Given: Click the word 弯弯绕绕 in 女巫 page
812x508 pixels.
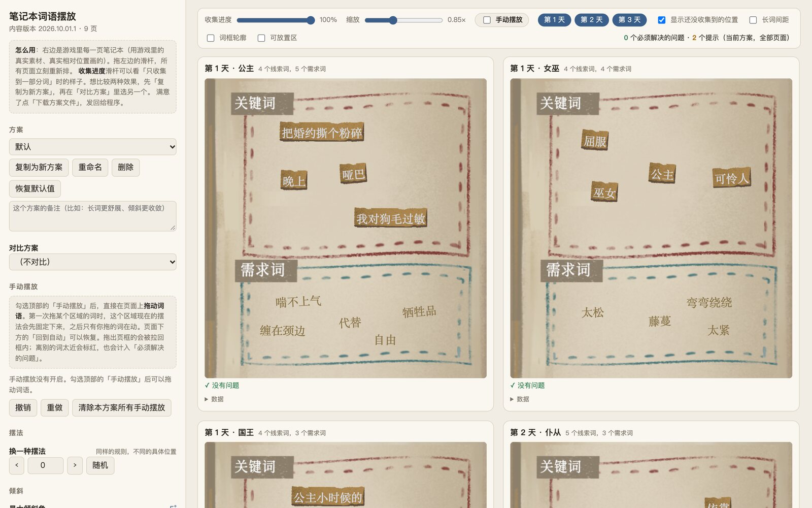Looking at the screenshot, I should point(709,302).
